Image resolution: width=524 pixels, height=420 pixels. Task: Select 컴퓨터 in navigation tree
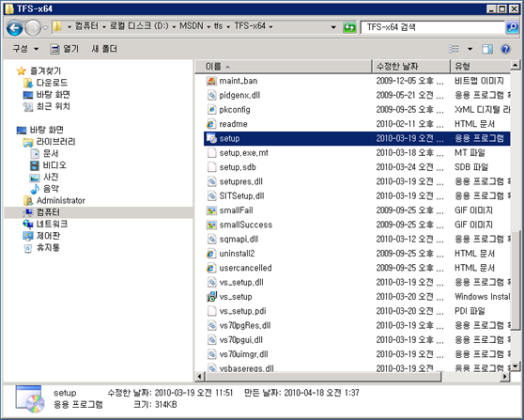[48, 212]
